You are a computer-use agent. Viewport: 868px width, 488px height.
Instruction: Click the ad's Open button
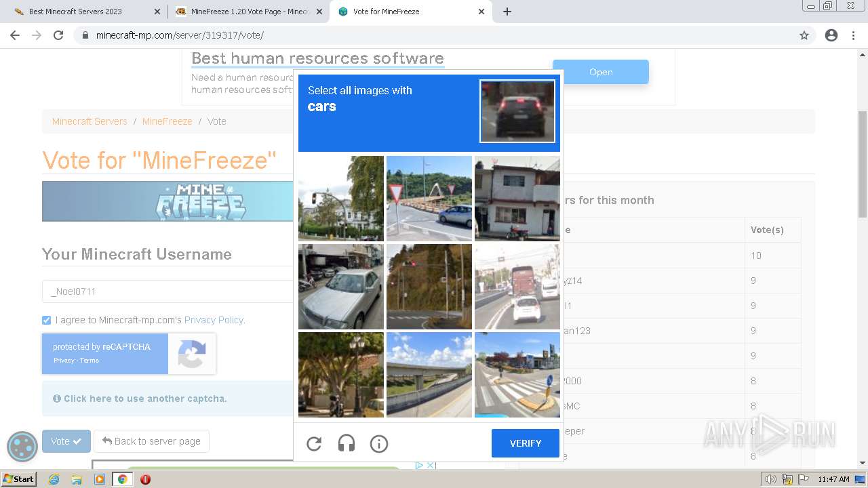(x=601, y=72)
